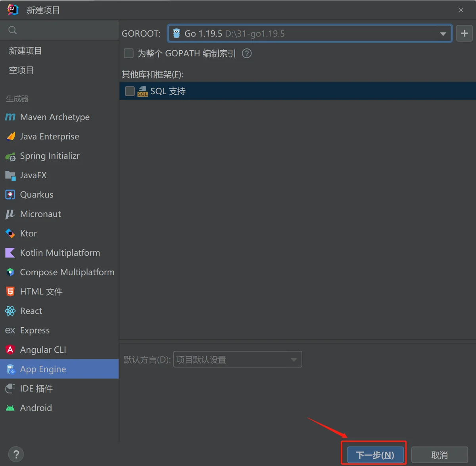Image resolution: width=476 pixels, height=466 pixels.
Task: Select Compose Multiplatform generator
Action: 59,272
